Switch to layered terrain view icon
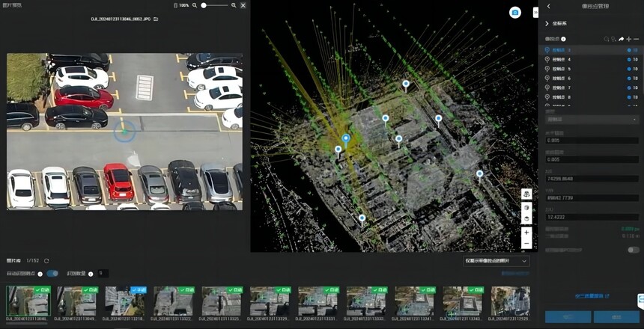644x329 pixels. 526,194
